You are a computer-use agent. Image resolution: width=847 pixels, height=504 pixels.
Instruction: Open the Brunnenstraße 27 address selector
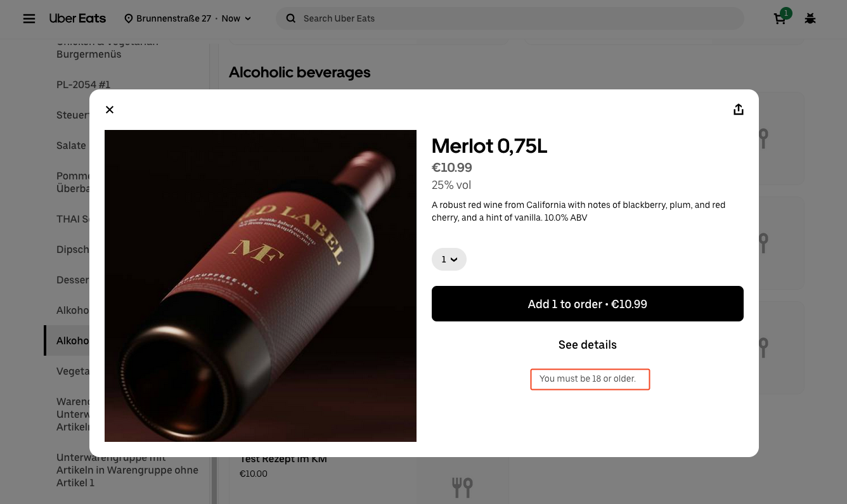click(174, 18)
